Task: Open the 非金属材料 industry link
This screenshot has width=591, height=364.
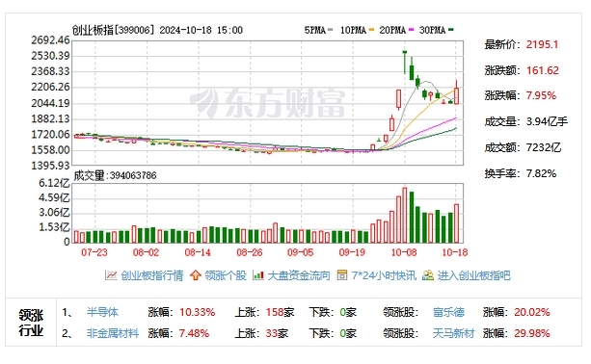Action: click(x=113, y=333)
